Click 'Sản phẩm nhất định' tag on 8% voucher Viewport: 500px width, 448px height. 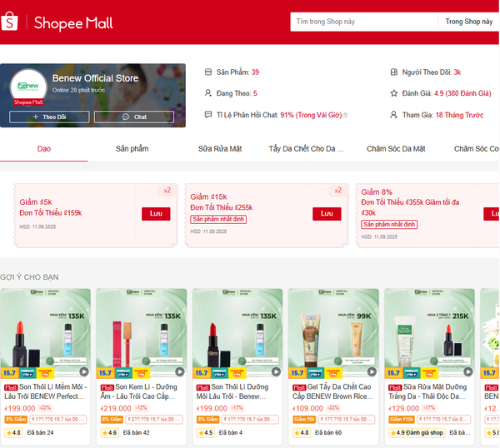(x=389, y=224)
